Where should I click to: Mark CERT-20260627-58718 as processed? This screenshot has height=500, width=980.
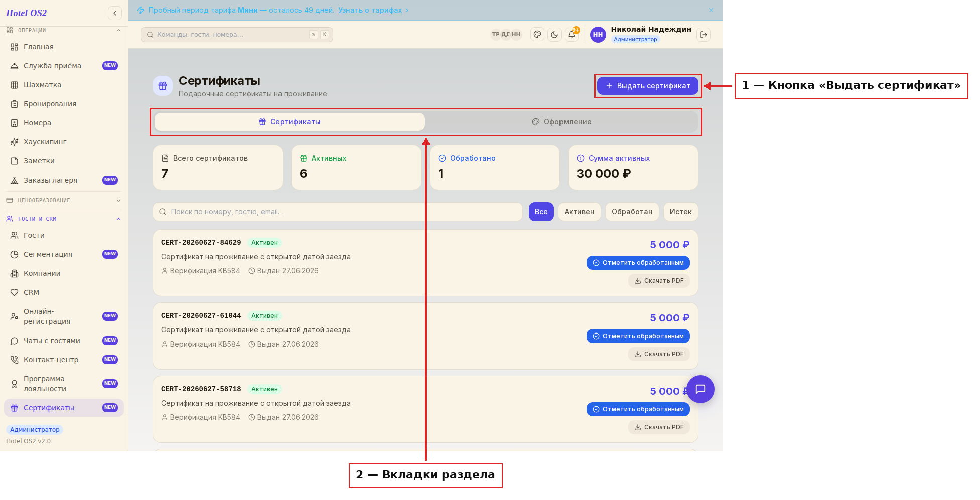coord(638,409)
